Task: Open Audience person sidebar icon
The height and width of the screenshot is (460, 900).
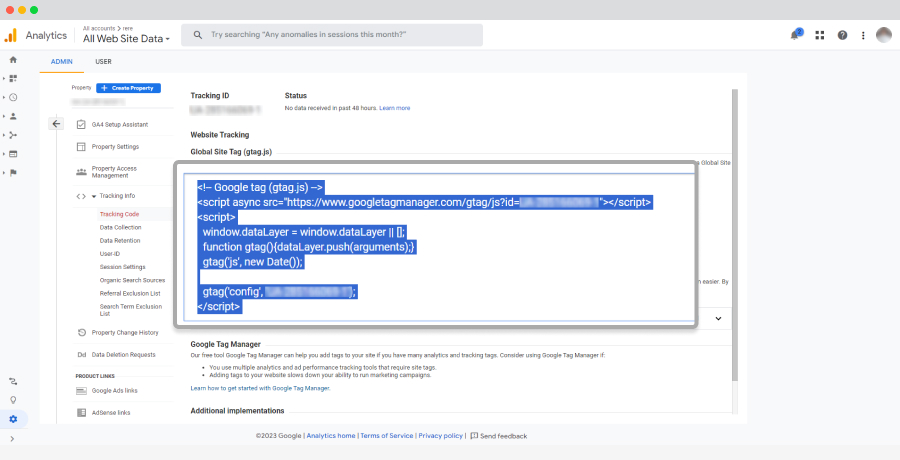Action: (13, 116)
